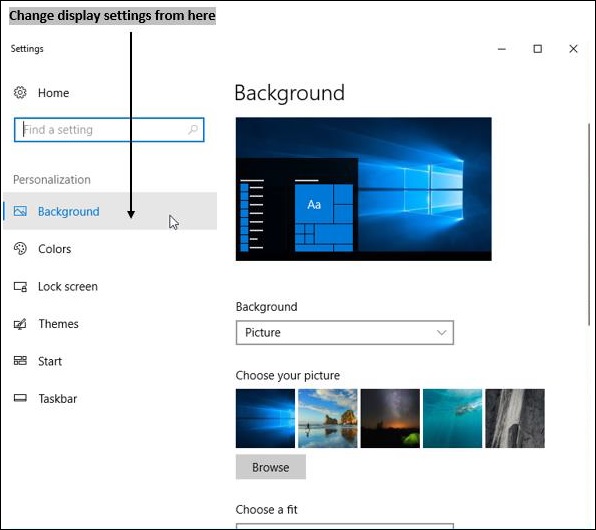The image size is (596, 530).
Task: Choose the night sky tent wallpaper
Action: 390,418
